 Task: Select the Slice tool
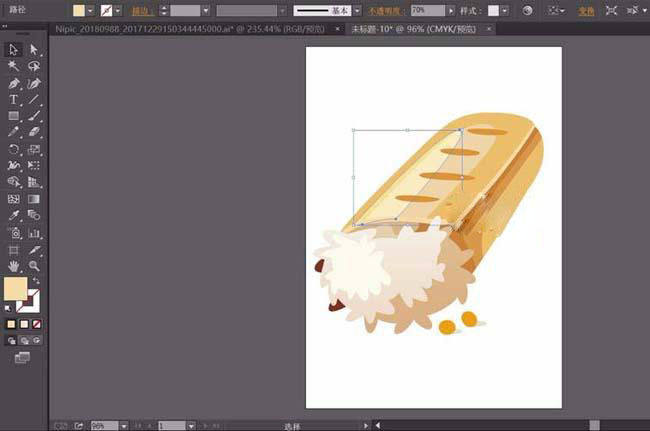click(34, 250)
